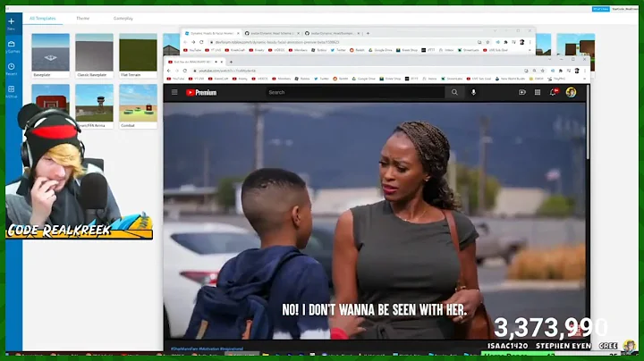Open Recent files in Roblox Studio sidebar

12,69
